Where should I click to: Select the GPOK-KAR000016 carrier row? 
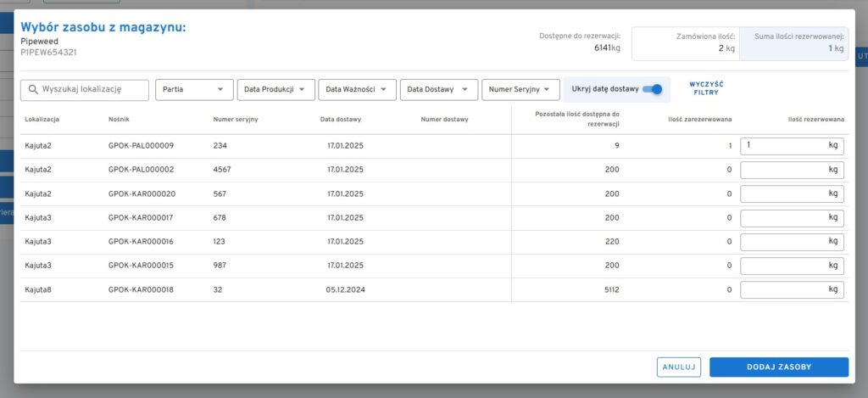tap(141, 242)
